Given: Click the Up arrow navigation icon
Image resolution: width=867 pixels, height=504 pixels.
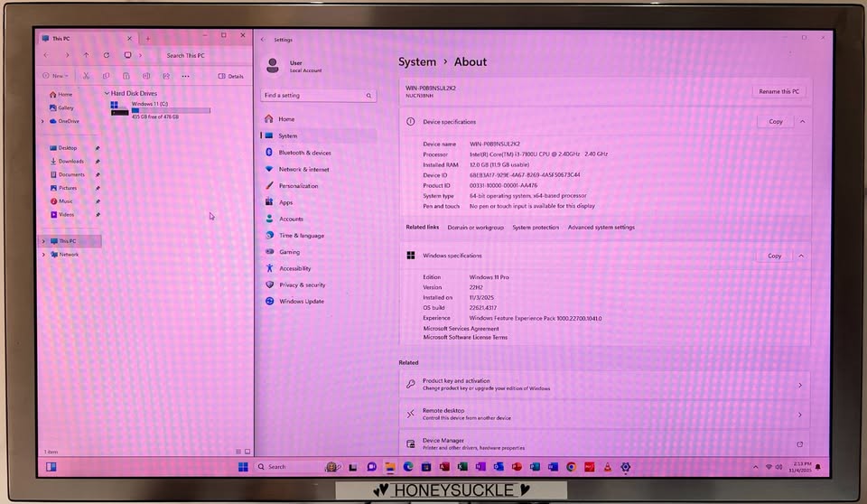Looking at the screenshot, I should pyautogui.click(x=86, y=55).
